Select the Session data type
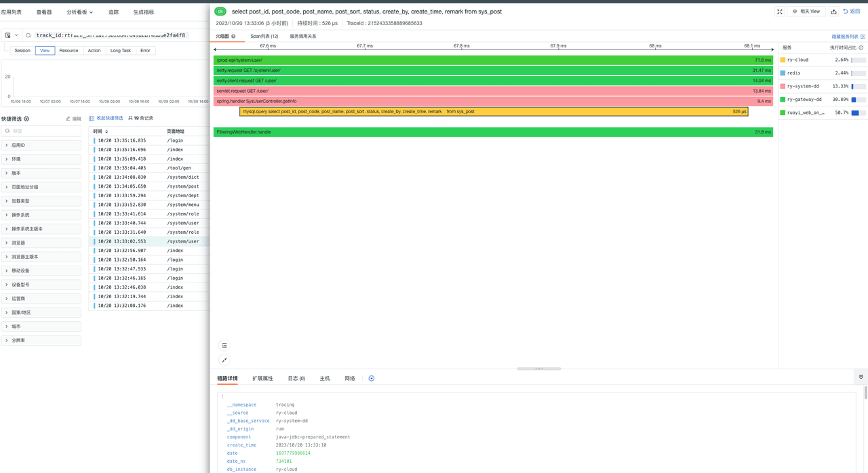This screenshot has width=868, height=473. click(x=22, y=51)
